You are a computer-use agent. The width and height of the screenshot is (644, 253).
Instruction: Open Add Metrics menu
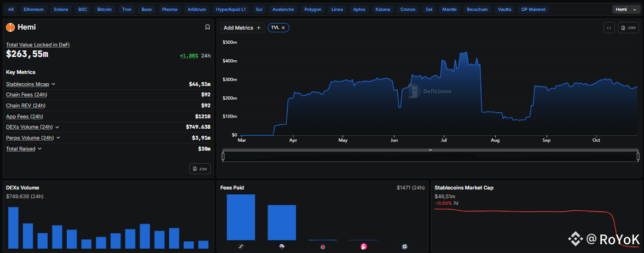242,27
